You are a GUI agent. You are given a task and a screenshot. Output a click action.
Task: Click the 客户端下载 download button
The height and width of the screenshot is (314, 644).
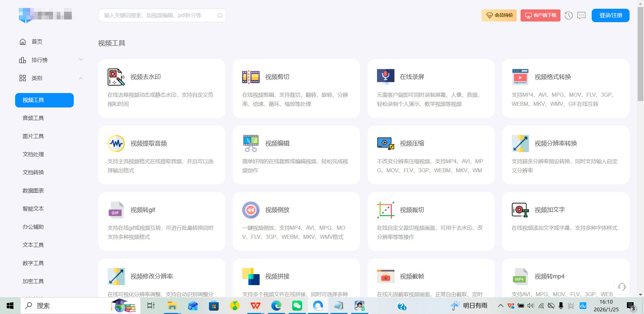[x=540, y=15]
